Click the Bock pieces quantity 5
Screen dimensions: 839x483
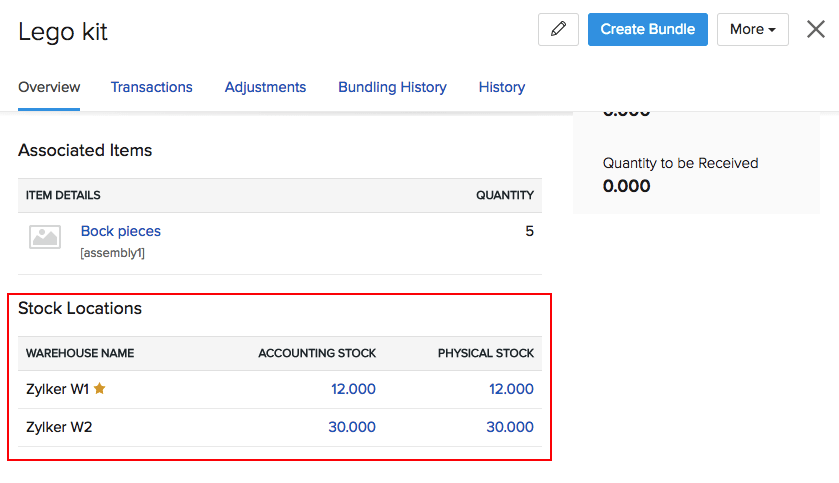pyautogui.click(x=529, y=231)
